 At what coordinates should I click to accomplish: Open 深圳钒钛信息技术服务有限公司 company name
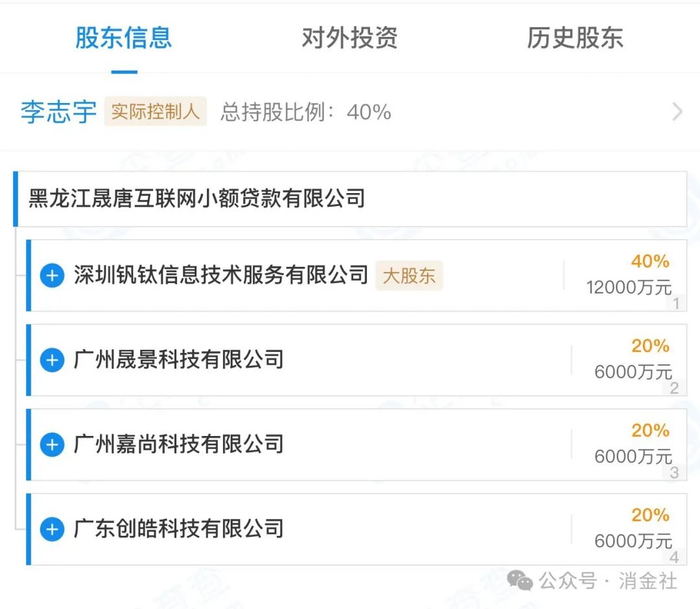[x=221, y=275]
